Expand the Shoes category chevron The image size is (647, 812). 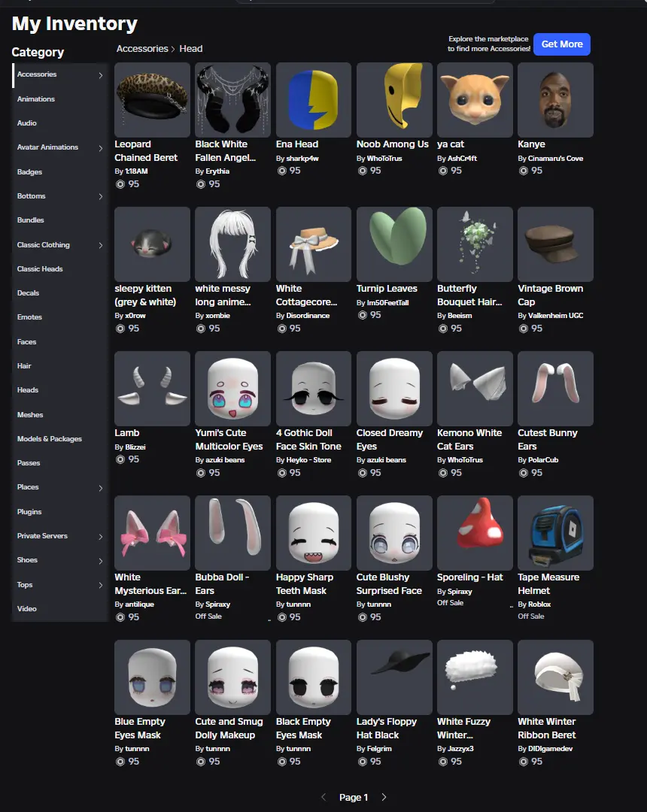[x=101, y=561]
